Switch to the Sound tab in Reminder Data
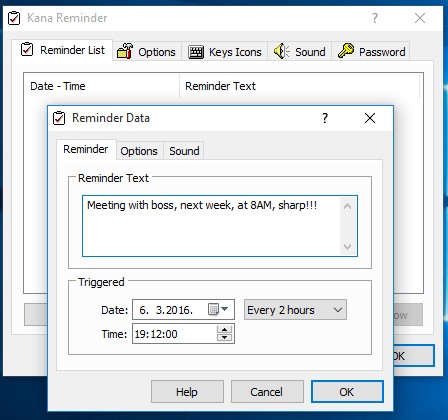Image resolution: width=448 pixels, height=420 pixels. coord(184,151)
